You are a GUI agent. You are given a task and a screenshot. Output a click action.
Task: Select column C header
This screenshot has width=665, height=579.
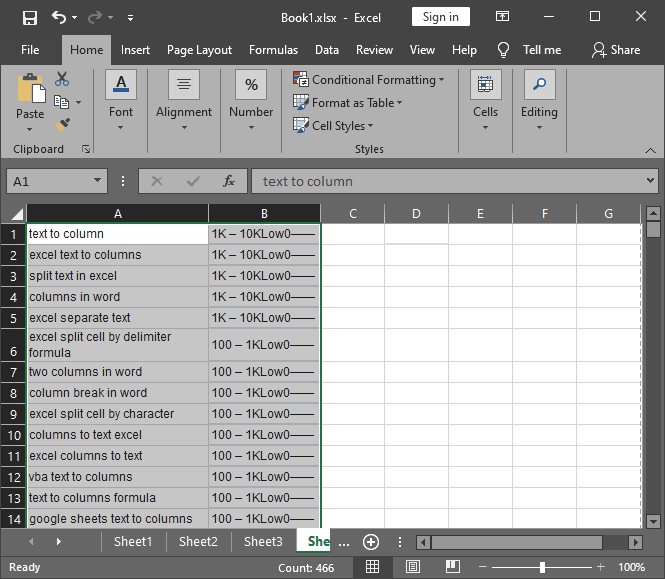pyautogui.click(x=352, y=213)
